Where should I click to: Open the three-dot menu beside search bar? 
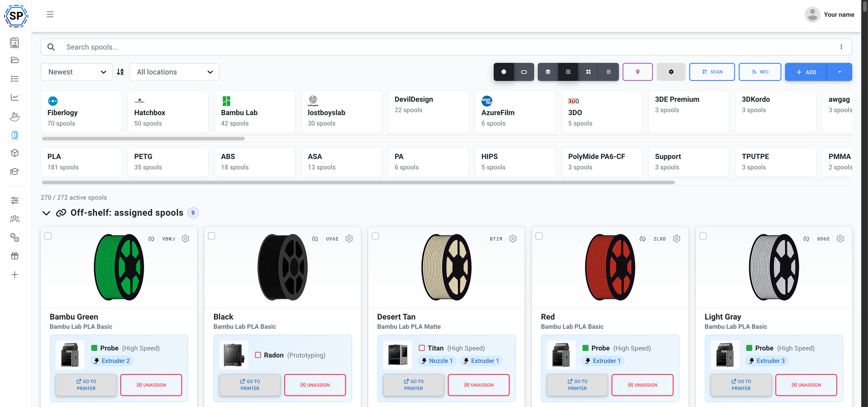(x=841, y=47)
